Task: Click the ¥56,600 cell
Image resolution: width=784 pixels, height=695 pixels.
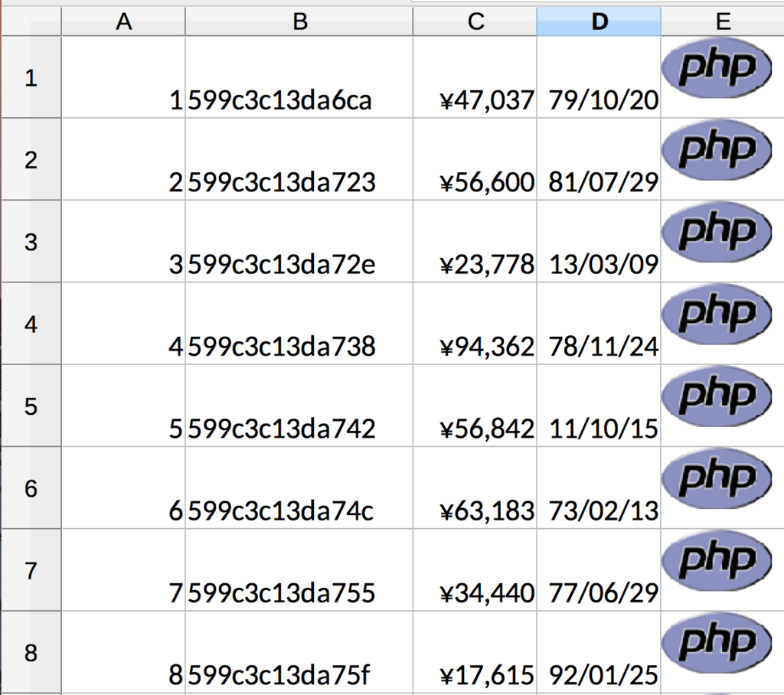Action: [x=475, y=159]
